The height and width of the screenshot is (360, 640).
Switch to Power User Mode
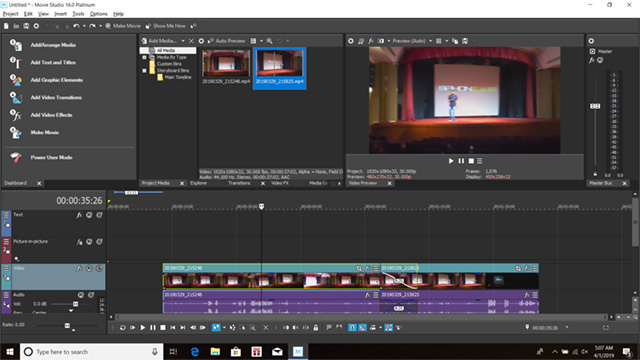[51, 158]
